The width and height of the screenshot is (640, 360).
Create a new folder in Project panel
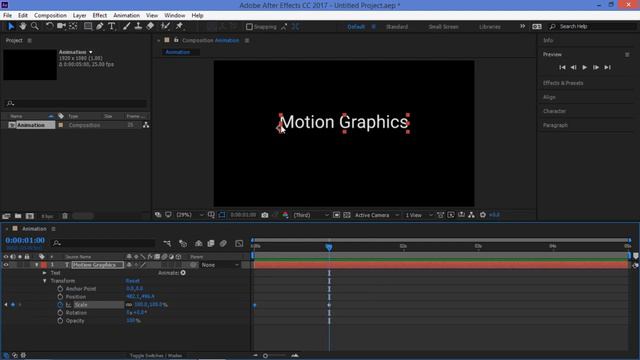[x=18, y=216]
